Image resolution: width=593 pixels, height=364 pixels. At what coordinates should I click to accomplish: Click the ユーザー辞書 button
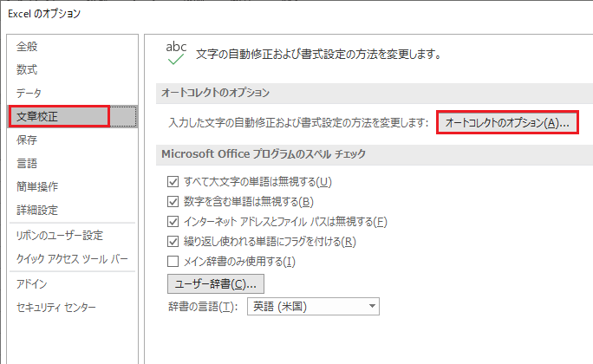pyautogui.click(x=215, y=283)
